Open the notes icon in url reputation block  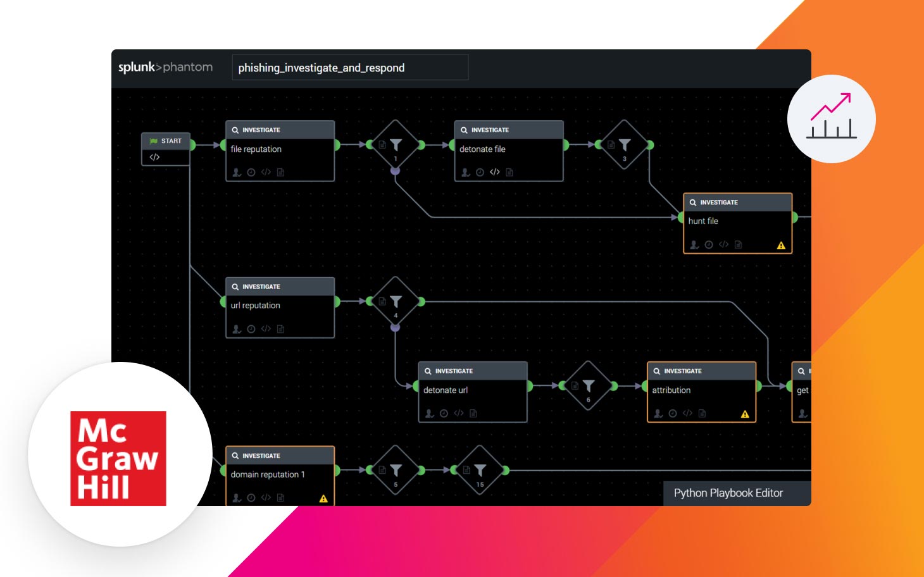(x=280, y=329)
